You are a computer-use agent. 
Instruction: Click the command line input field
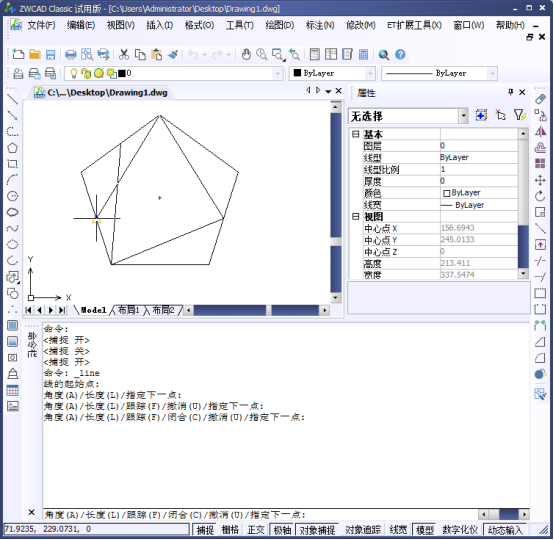260,515
